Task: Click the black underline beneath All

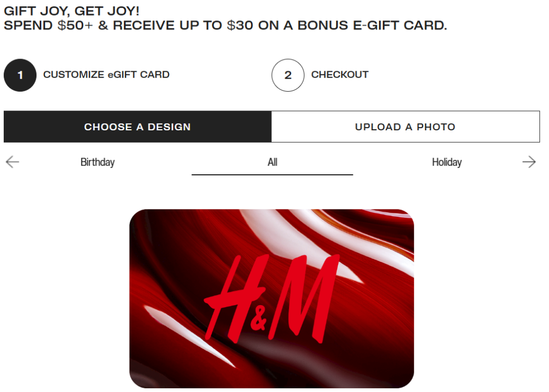Action: 272,174
